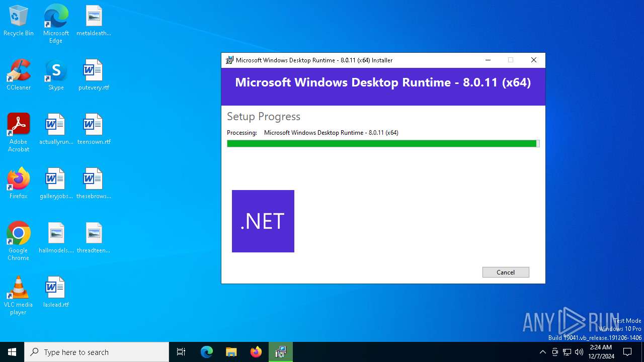Select the teensown.rtf document
This screenshot has height=362, width=644.
[94, 129]
